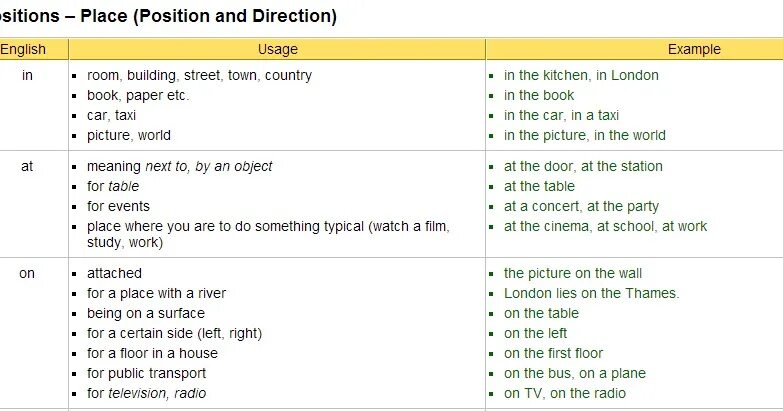The width and height of the screenshot is (783, 411).
Task: Click 'meaning next to, by an object' usage
Action: click(179, 166)
